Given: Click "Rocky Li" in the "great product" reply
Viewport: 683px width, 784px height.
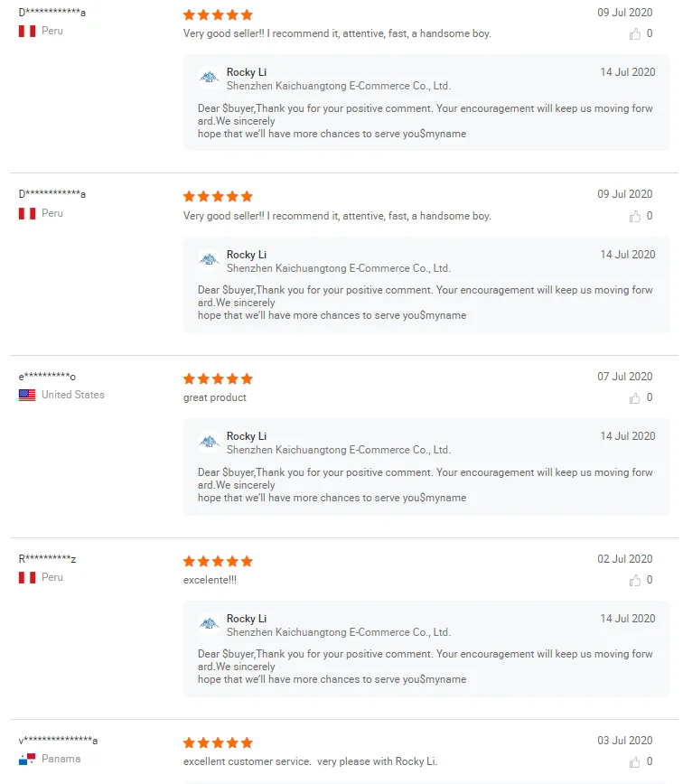Looking at the screenshot, I should click(247, 436).
